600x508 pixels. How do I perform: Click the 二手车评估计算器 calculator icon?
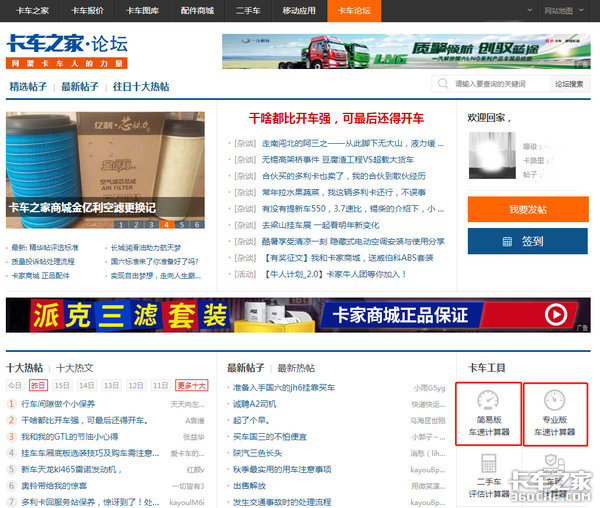pos(488,474)
